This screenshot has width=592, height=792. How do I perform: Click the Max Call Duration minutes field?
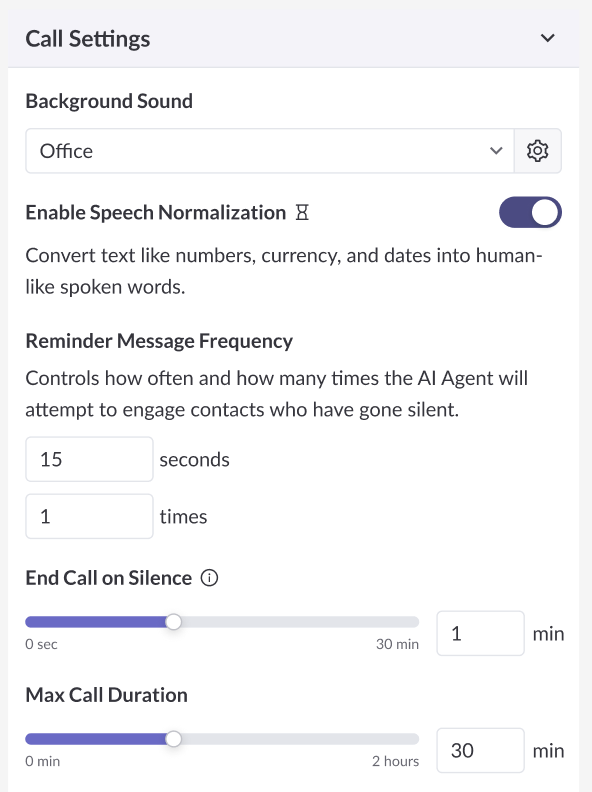(x=480, y=751)
